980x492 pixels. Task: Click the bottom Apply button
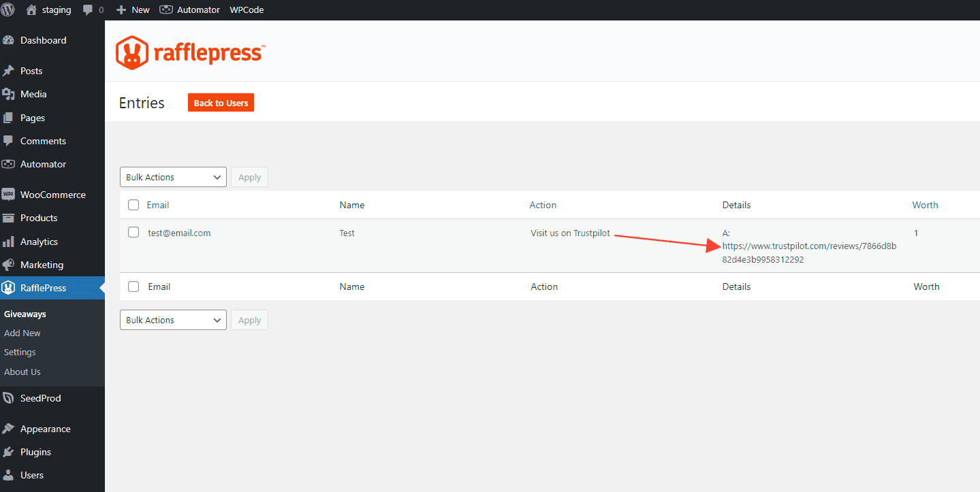coord(249,320)
